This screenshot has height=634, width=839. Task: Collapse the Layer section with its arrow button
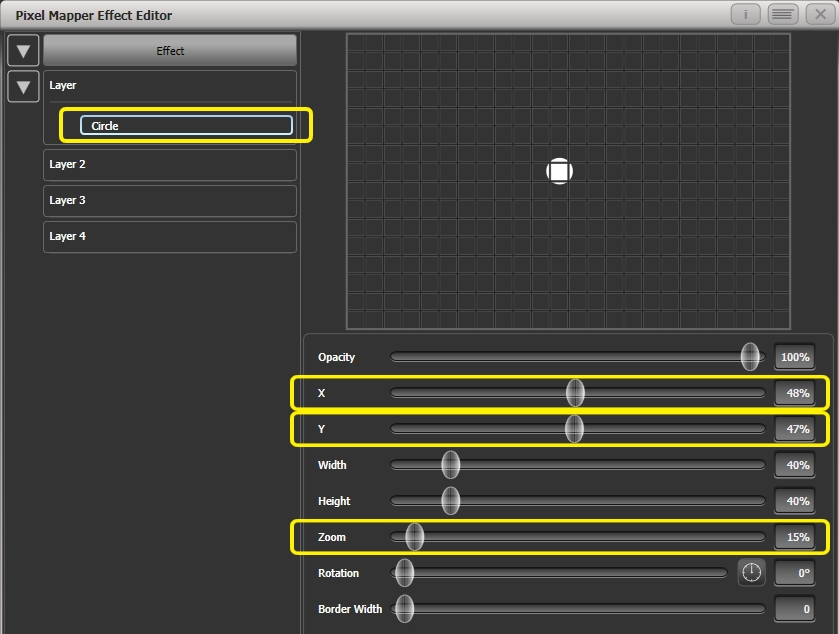pyautogui.click(x=22, y=87)
